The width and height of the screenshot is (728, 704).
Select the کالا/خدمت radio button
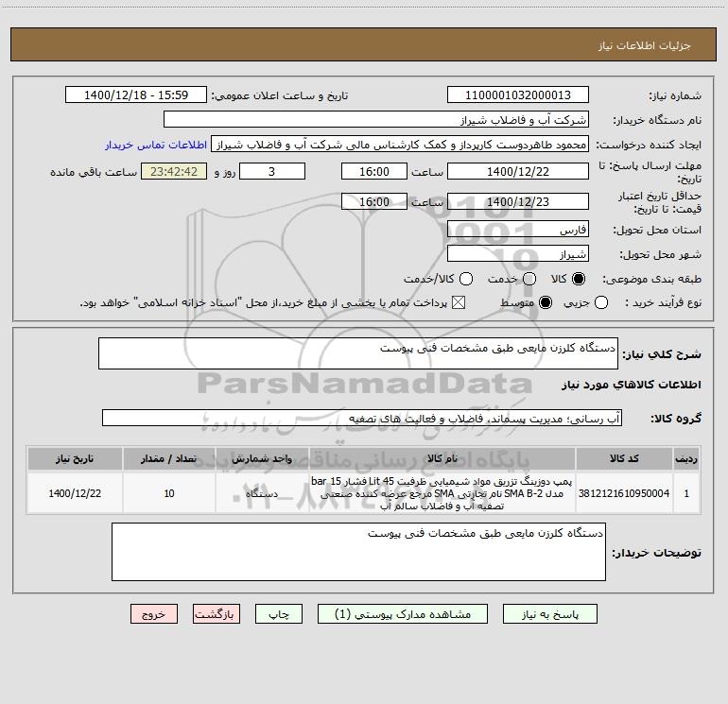pos(466,279)
